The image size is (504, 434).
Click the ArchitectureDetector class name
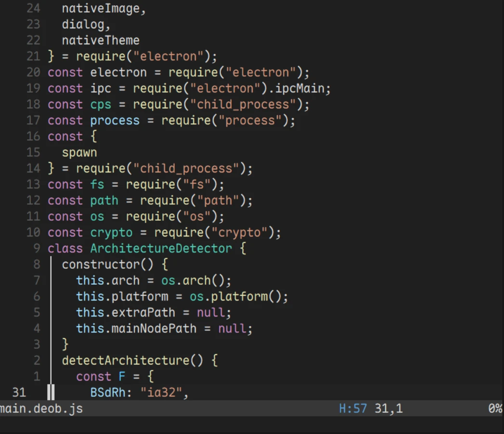click(x=161, y=249)
